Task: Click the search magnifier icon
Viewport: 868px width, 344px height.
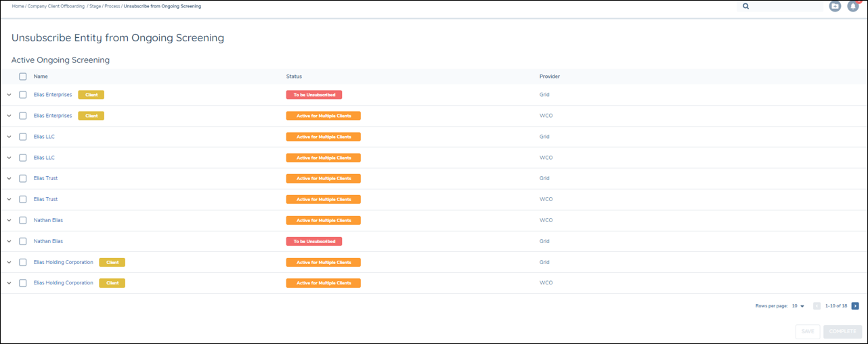Action: [746, 6]
